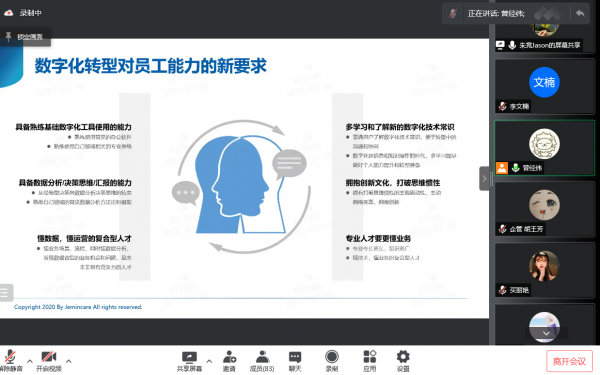Open the chat panel

pos(295,361)
